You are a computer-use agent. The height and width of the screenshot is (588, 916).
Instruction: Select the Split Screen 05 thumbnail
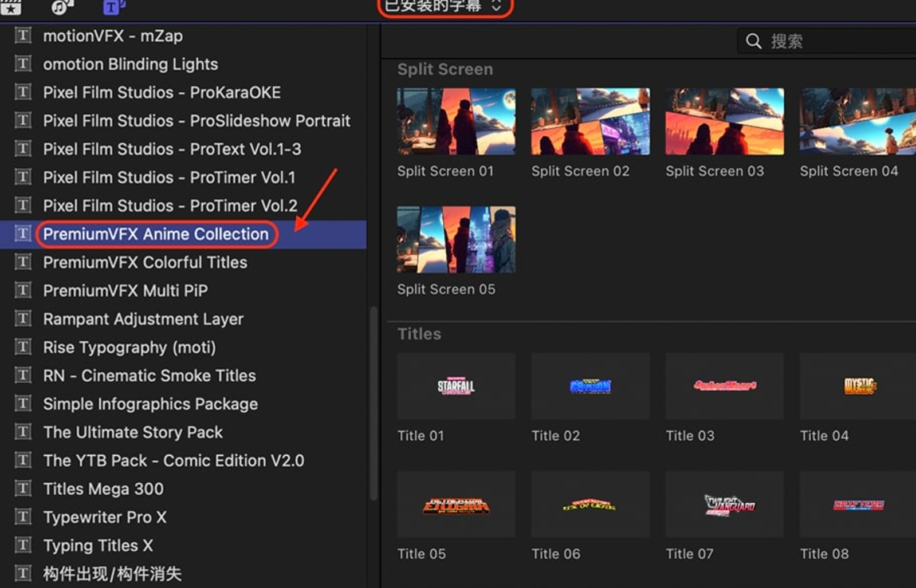coord(456,240)
